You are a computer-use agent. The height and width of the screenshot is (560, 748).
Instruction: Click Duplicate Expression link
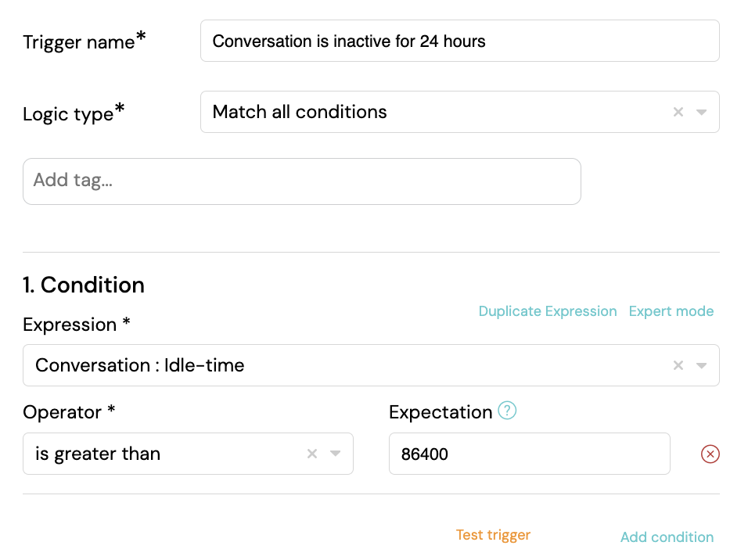coord(548,311)
